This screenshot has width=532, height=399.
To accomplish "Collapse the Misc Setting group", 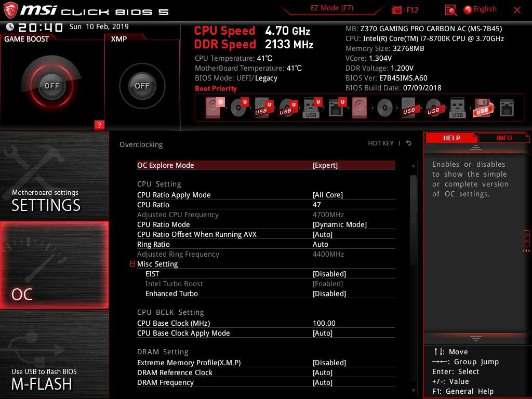I will (x=132, y=263).
